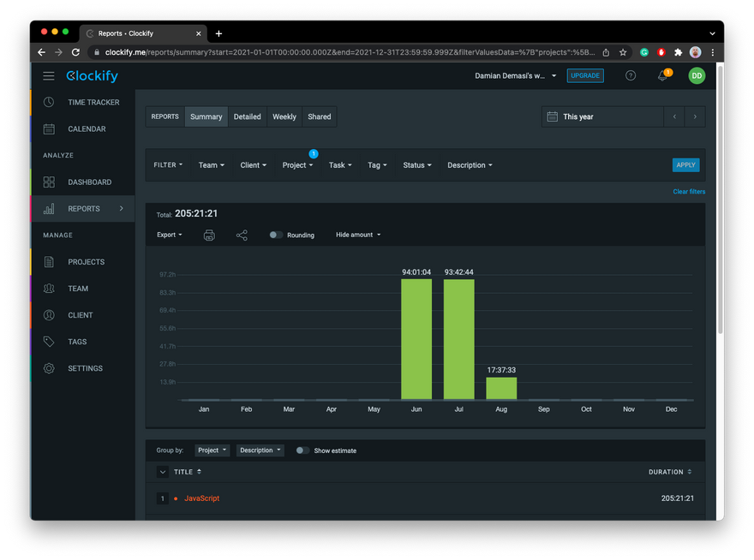Image resolution: width=754 pixels, height=560 pixels.
Task: Click the share report icon
Action: pos(242,235)
